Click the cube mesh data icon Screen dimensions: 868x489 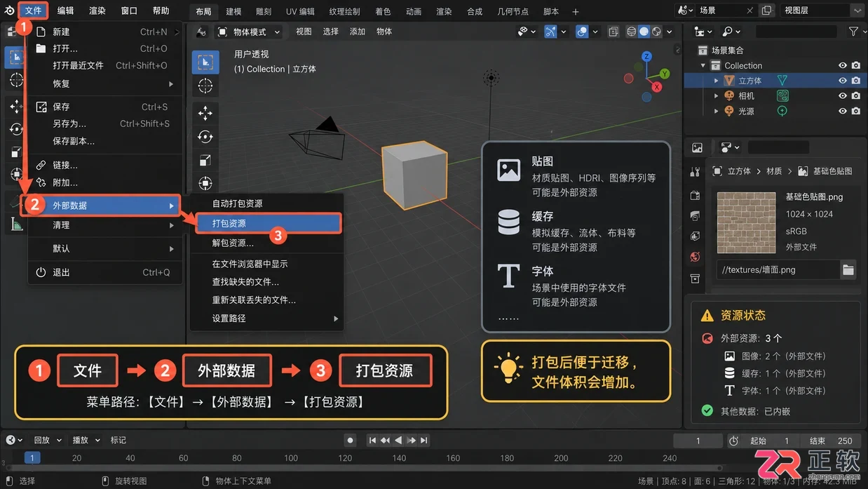[782, 81]
